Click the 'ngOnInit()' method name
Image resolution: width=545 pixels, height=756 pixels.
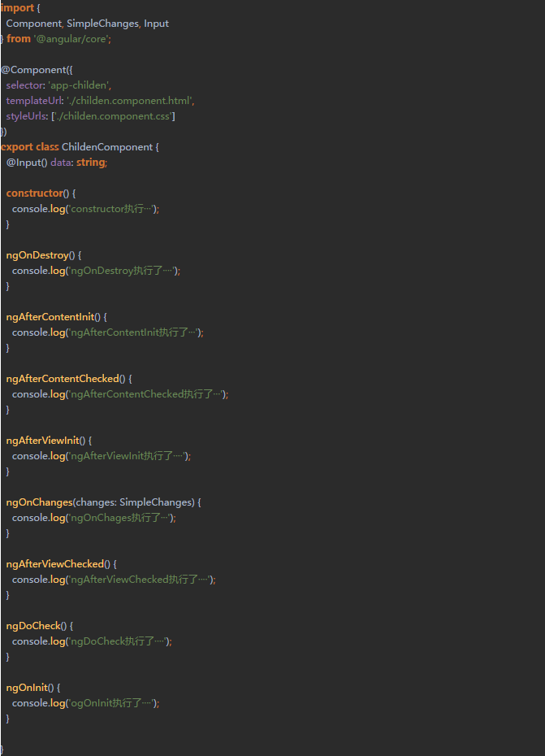(30, 687)
